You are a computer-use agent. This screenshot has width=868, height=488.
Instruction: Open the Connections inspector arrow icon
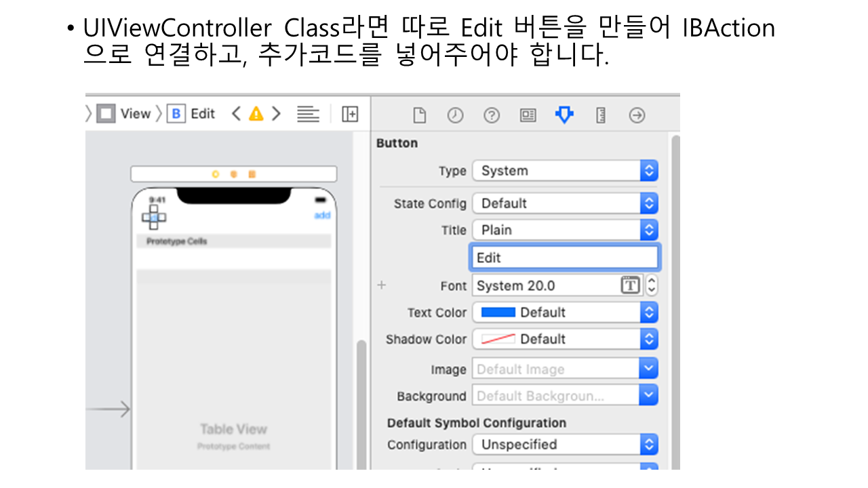click(637, 116)
